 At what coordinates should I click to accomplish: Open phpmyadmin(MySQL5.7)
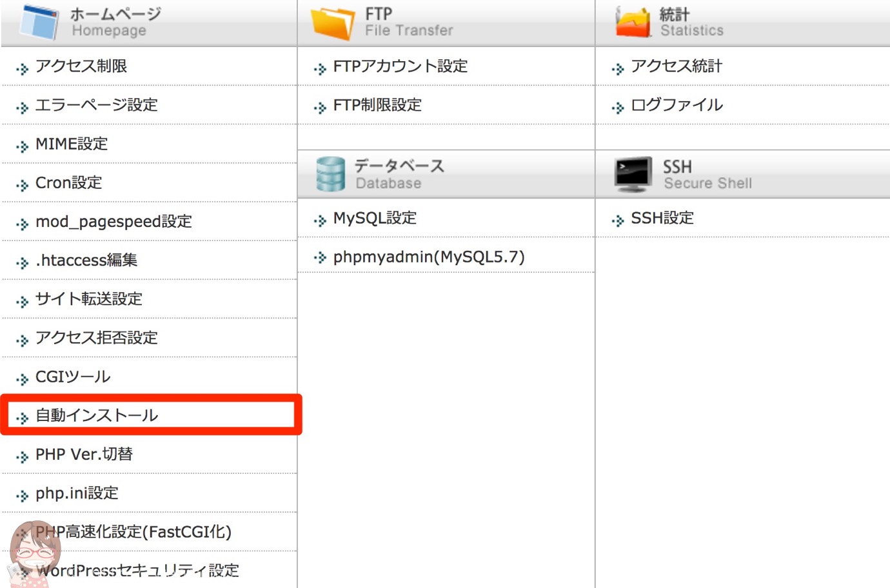point(429,257)
